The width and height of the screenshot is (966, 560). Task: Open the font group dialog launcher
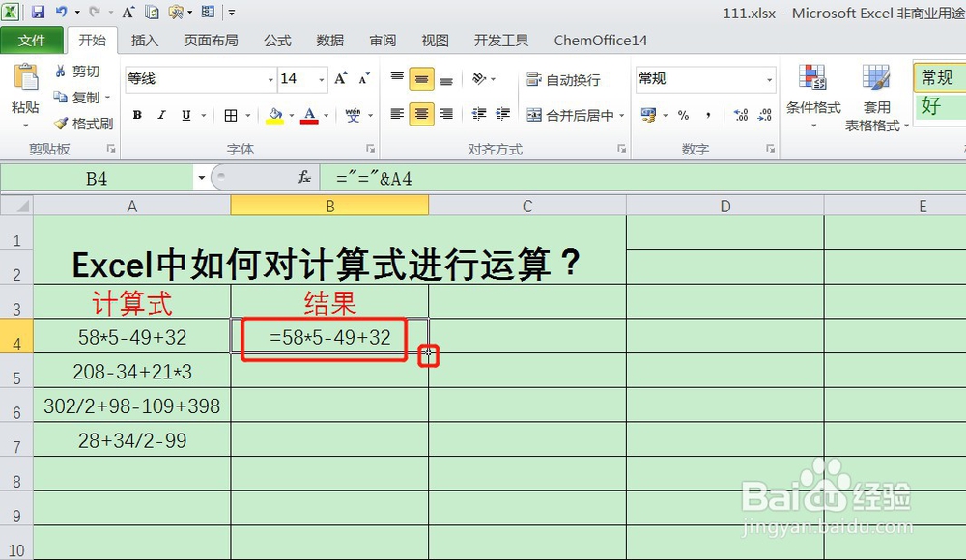point(370,149)
